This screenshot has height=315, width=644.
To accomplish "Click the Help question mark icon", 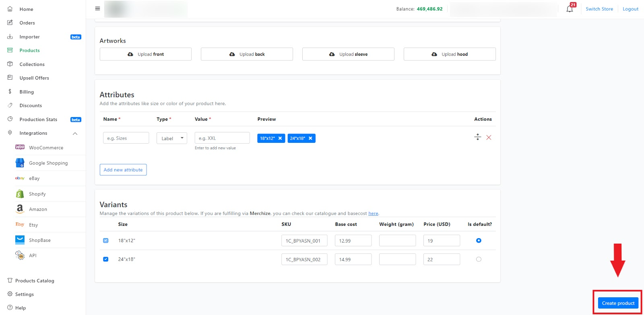I will [x=10, y=308].
